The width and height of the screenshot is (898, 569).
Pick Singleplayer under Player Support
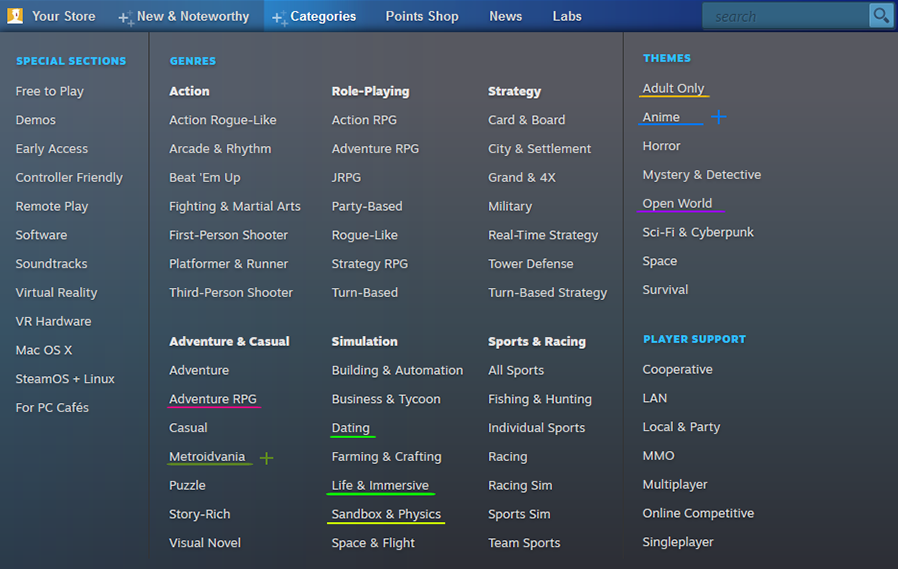click(677, 542)
